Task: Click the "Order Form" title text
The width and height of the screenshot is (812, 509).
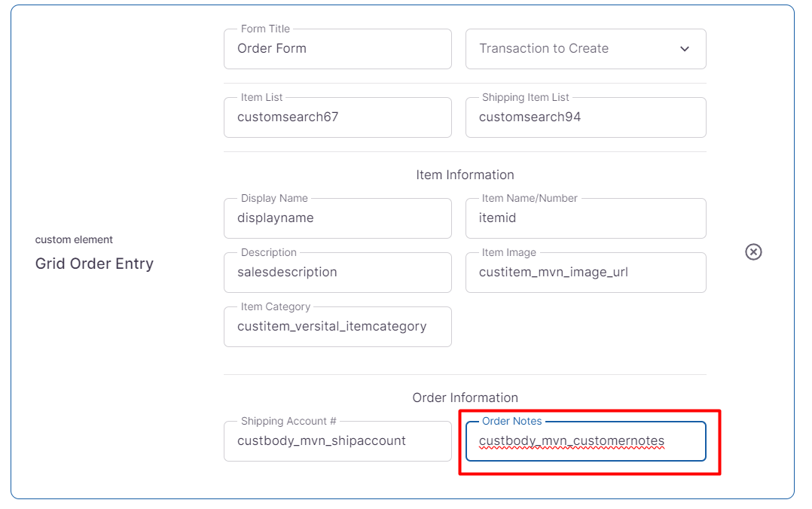Action: click(x=272, y=49)
